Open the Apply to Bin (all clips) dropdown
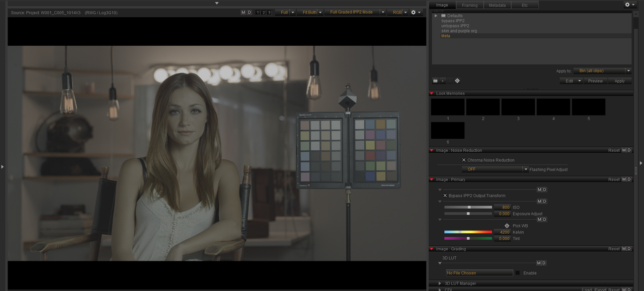Image resolution: width=644 pixels, height=291 pixels. pos(602,71)
